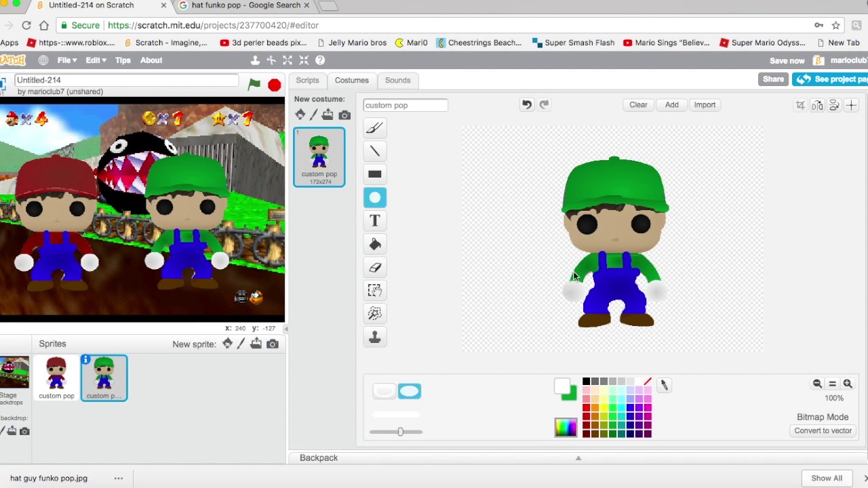
Task: Open the rainbow color picker
Action: 566,428
